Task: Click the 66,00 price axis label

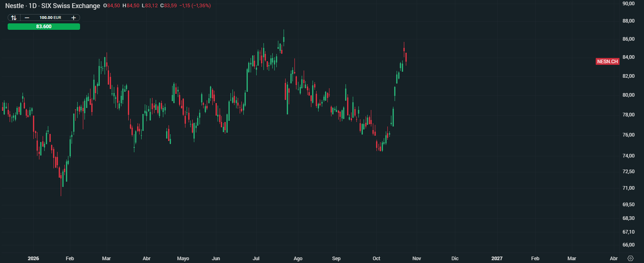Action: pyautogui.click(x=628, y=245)
